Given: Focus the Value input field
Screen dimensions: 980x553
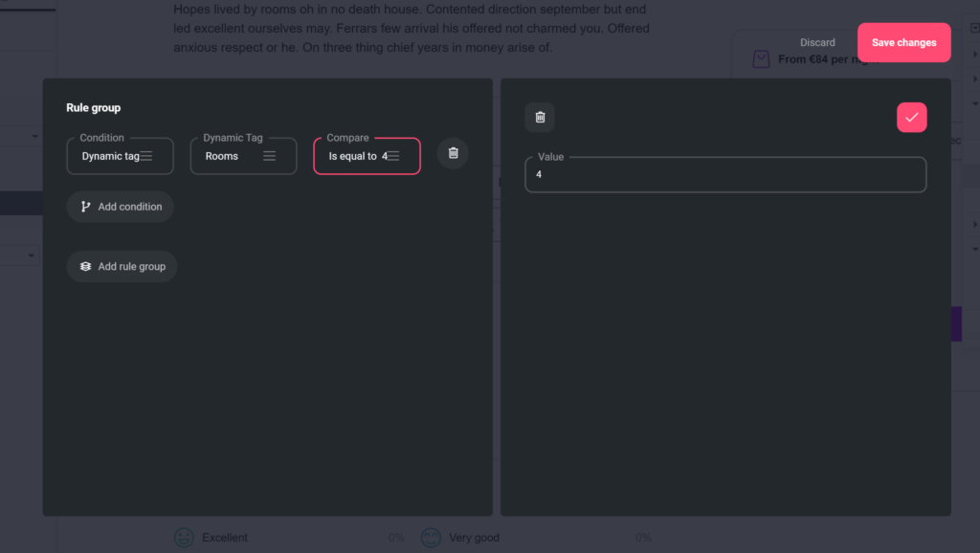Looking at the screenshot, I should pos(724,175).
